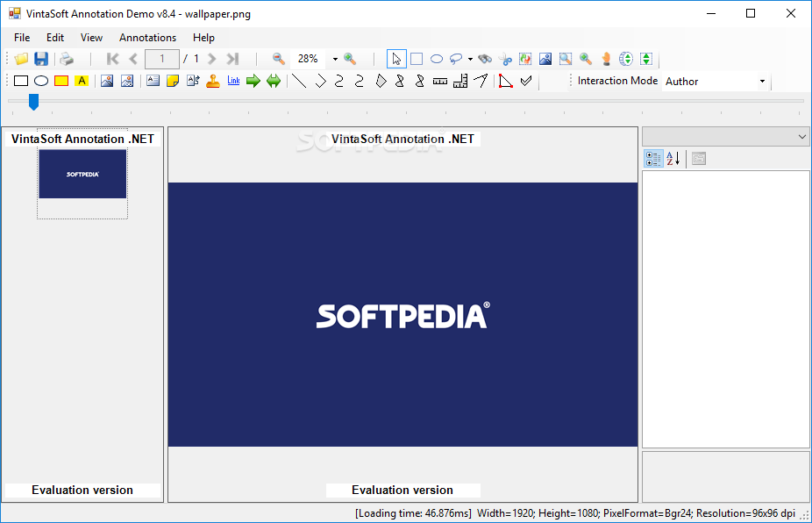Screen dimensions: 812x523
Task: Click the blue slider handle
Action: 33,102
